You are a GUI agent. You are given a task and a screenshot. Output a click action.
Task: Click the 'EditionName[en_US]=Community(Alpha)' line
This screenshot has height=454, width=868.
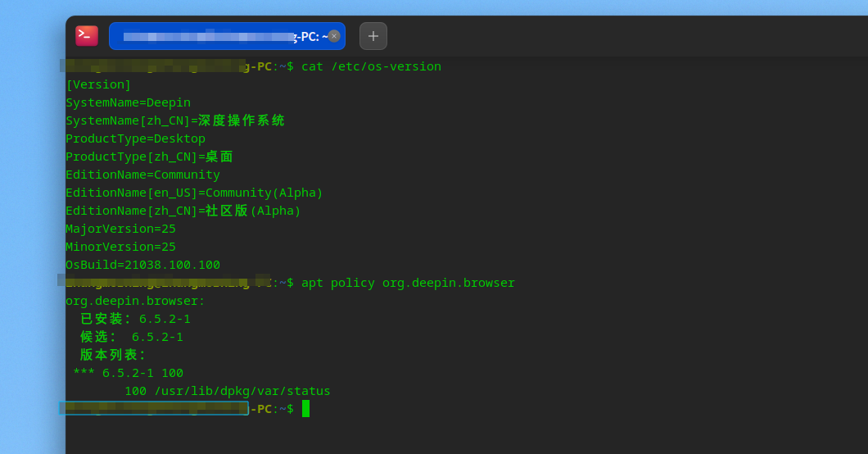pyautogui.click(x=194, y=193)
